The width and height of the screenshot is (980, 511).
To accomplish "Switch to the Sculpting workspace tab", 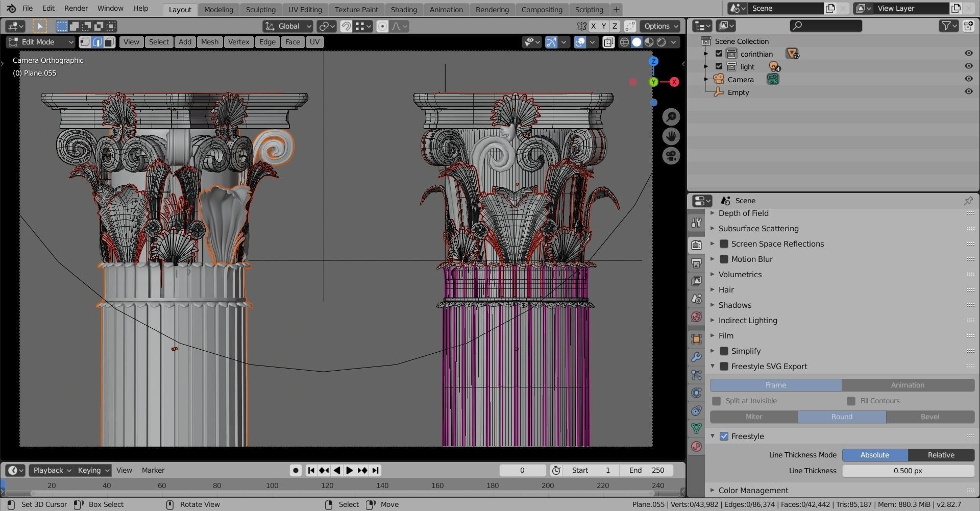I will [260, 9].
